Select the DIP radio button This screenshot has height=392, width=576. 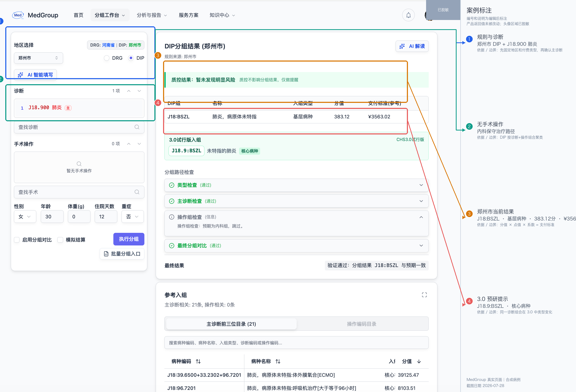(131, 58)
